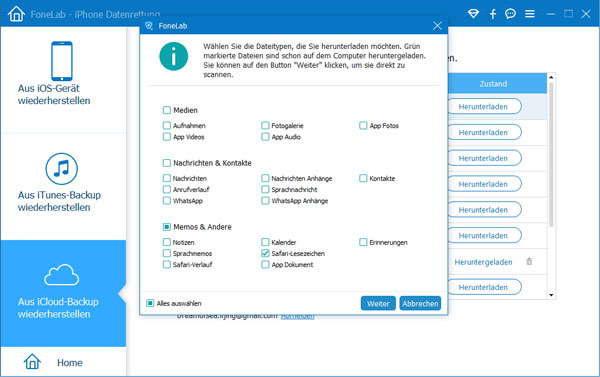
Task: Check the Fotogalerie checkbox
Action: pos(265,126)
